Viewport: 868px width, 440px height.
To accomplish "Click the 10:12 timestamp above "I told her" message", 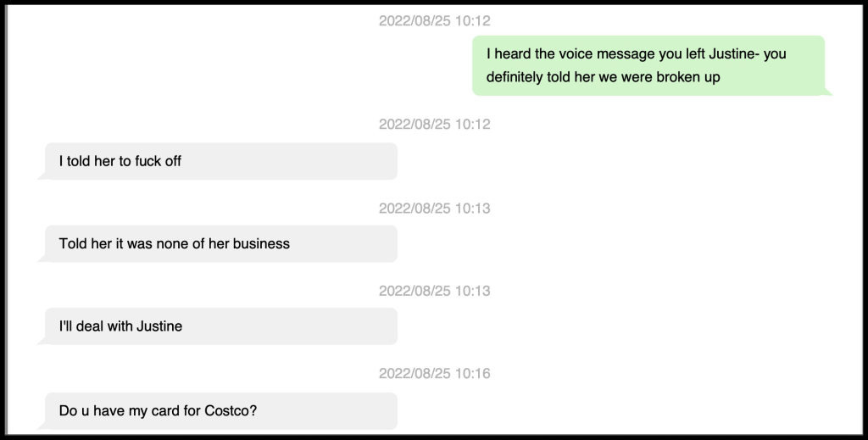I will tap(434, 125).
